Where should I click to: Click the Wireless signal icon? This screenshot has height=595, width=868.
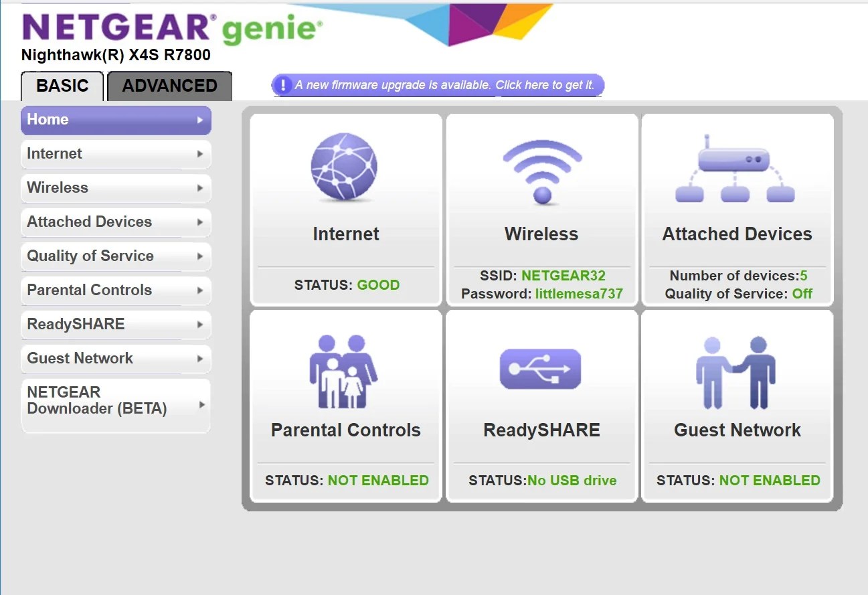tap(542, 171)
